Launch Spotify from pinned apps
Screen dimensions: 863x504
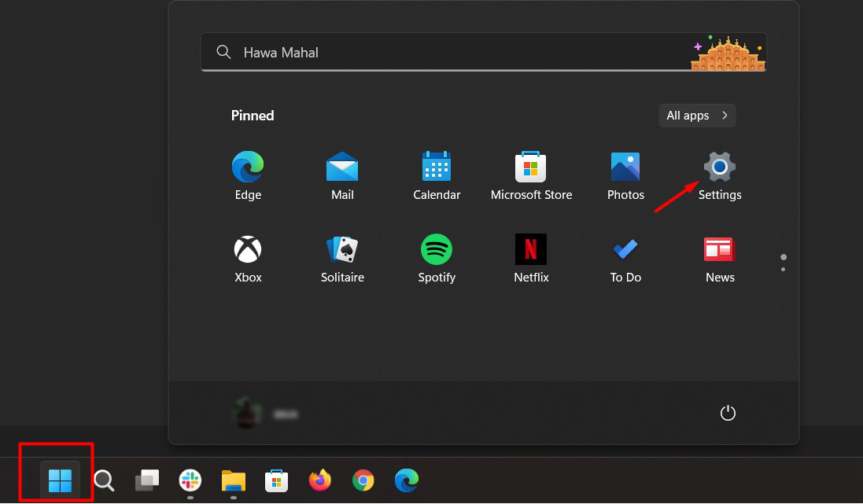click(x=437, y=259)
